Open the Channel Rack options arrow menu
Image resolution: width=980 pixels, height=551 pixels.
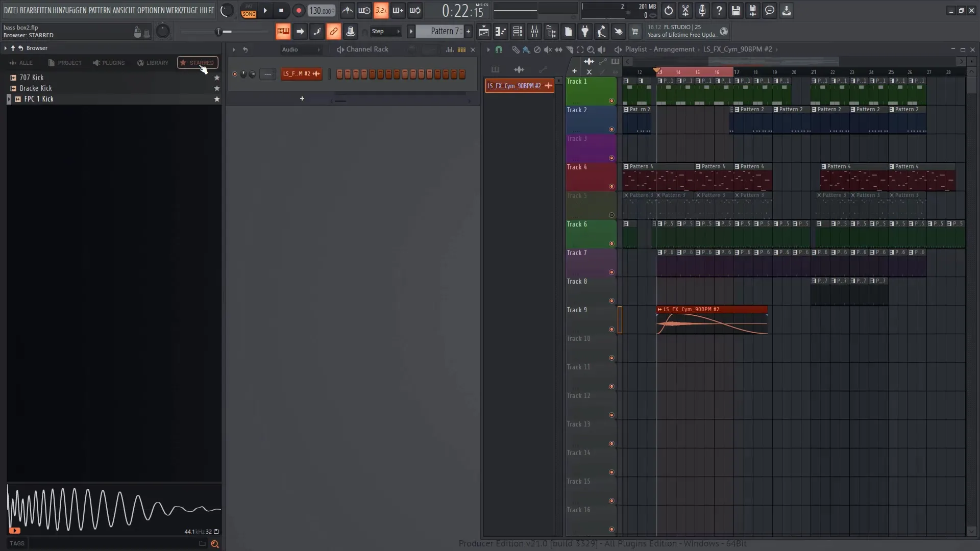(234, 49)
